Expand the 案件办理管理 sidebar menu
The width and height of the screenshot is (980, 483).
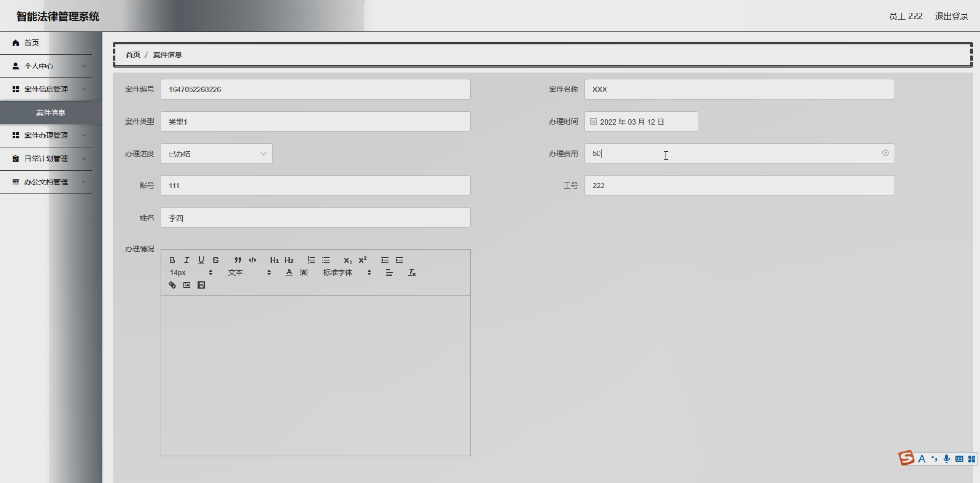pyautogui.click(x=46, y=135)
